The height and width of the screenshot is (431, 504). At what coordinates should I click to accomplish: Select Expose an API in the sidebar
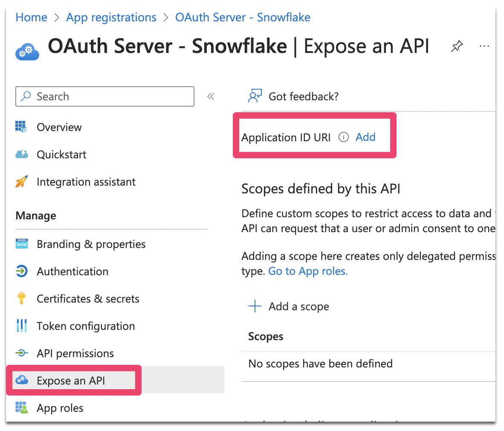(71, 381)
